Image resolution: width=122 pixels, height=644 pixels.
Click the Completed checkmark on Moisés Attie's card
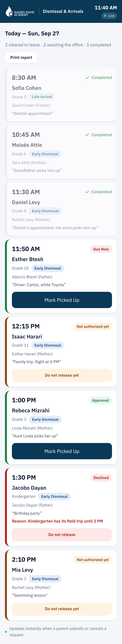87,135
